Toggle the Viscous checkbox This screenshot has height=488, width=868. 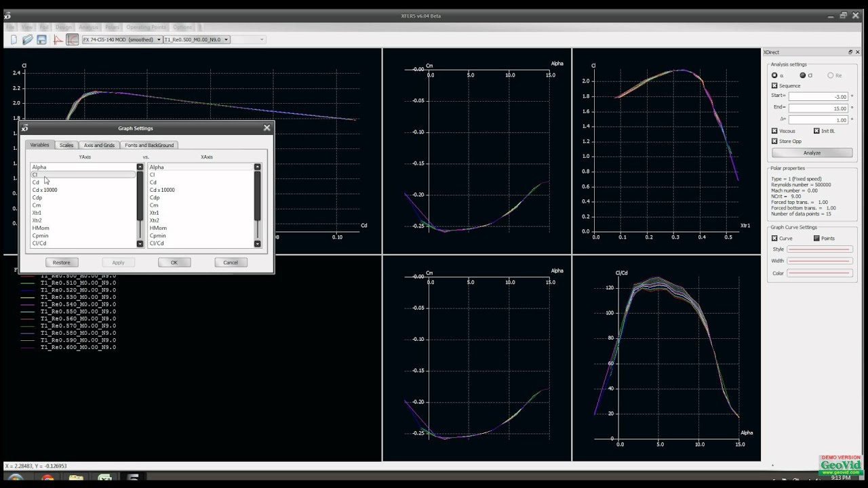tap(774, 131)
